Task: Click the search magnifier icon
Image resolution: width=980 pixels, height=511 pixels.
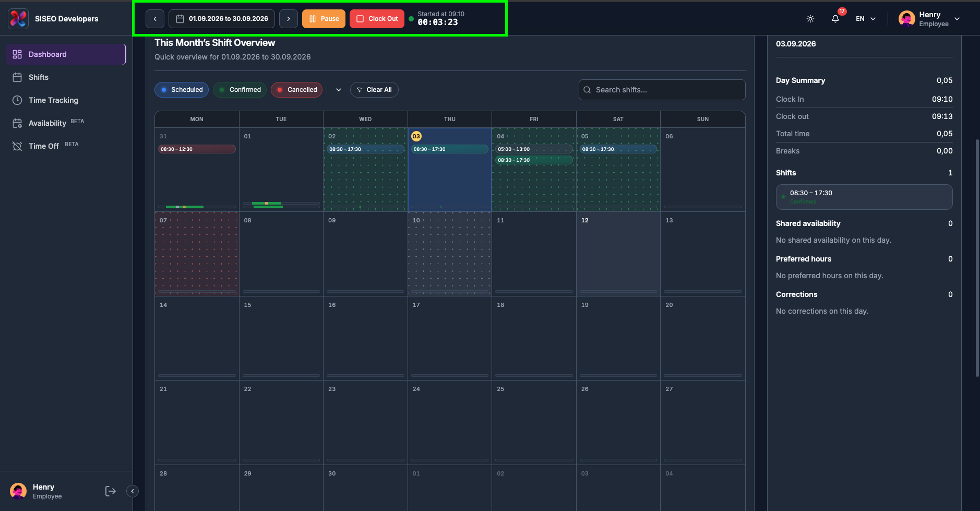Action: coord(587,90)
